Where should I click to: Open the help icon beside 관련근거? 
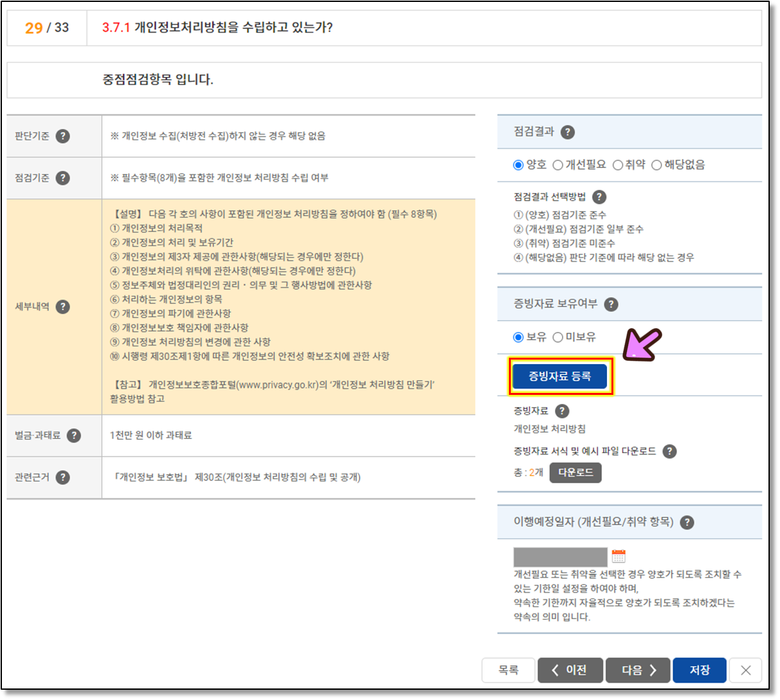click(x=63, y=477)
